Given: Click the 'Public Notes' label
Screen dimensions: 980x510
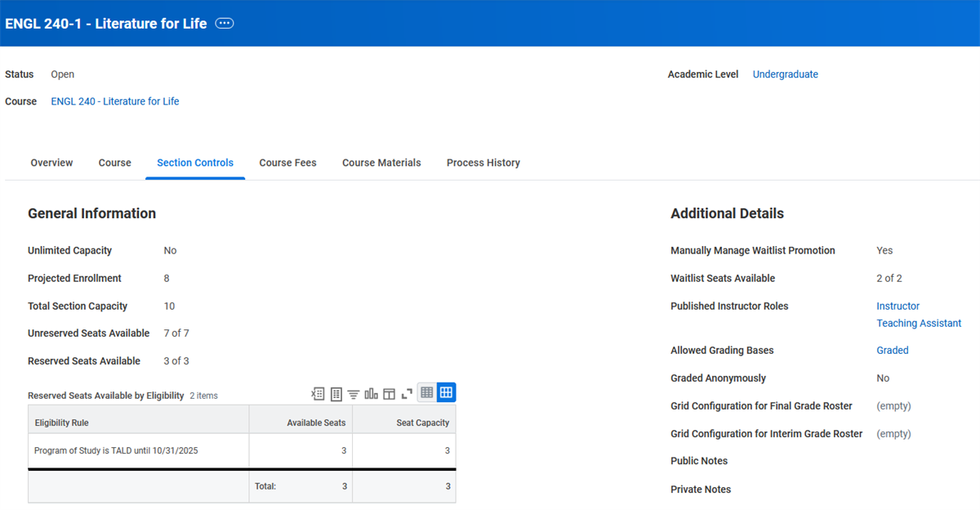Looking at the screenshot, I should coord(699,461).
